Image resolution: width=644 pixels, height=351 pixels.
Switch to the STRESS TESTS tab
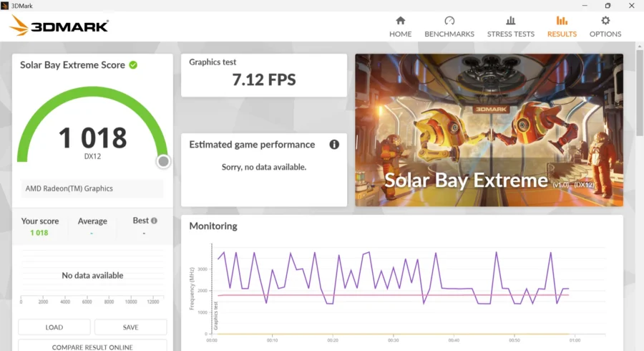pyautogui.click(x=510, y=34)
